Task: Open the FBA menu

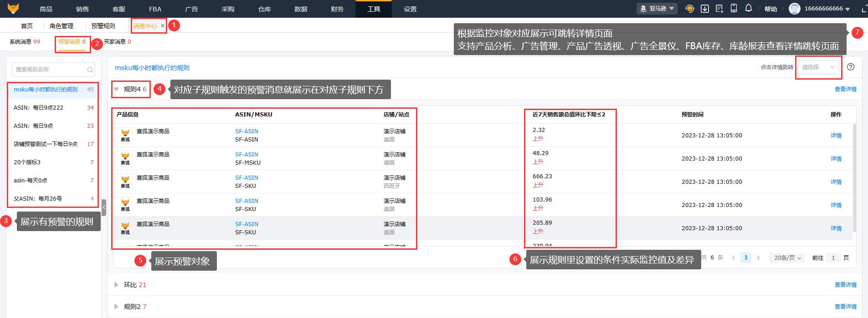Action: click(x=155, y=9)
